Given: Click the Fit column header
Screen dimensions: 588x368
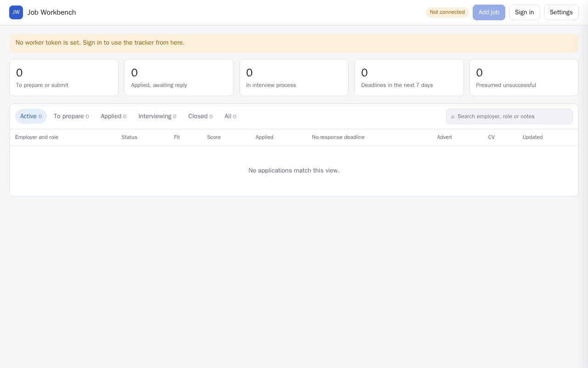Looking at the screenshot, I should tap(177, 137).
